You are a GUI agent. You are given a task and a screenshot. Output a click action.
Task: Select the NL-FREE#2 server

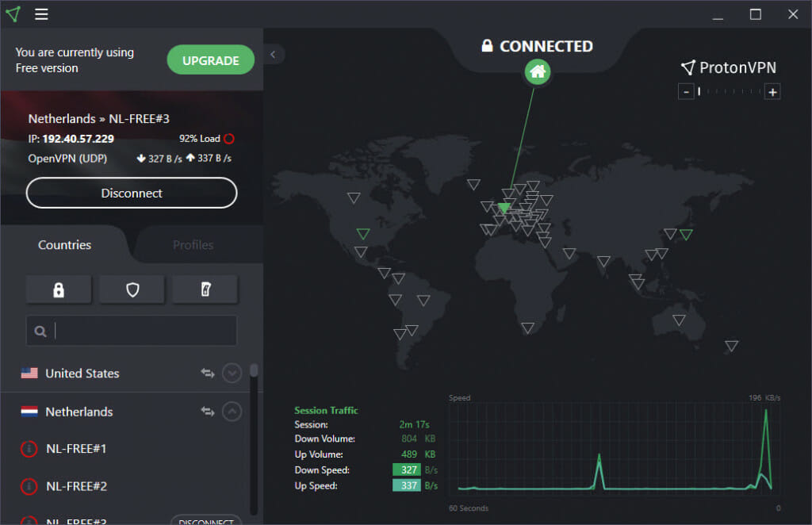77,486
